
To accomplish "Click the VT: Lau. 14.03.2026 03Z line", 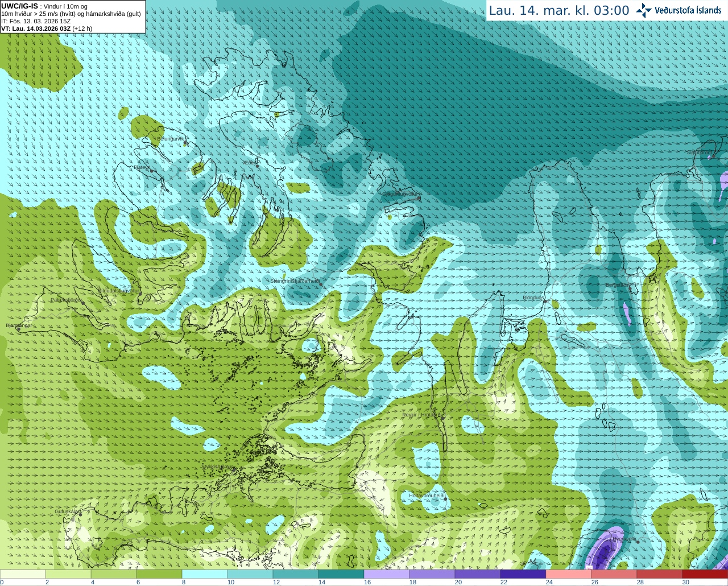I will pos(47,28).
